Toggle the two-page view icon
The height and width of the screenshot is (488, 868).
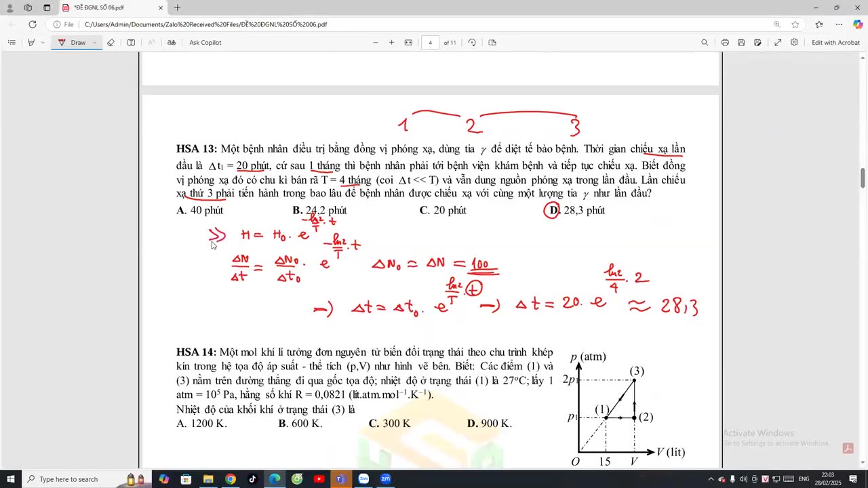492,42
